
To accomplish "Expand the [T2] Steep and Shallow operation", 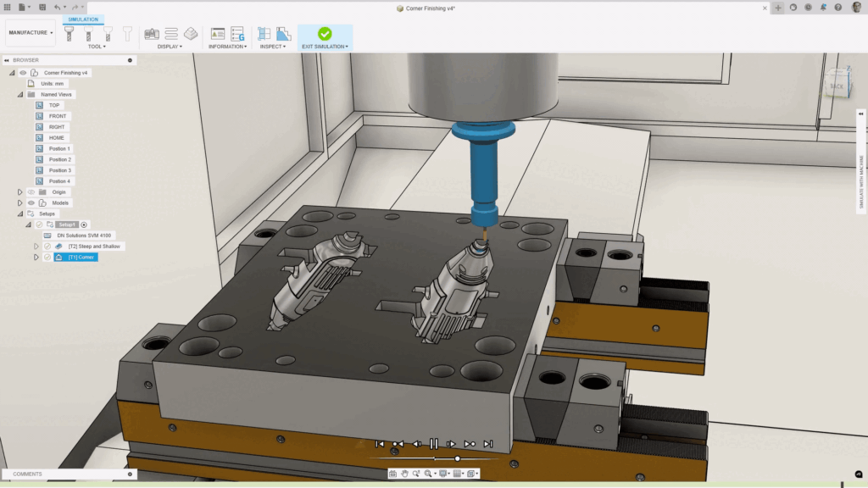I will click(x=36, y=247).
